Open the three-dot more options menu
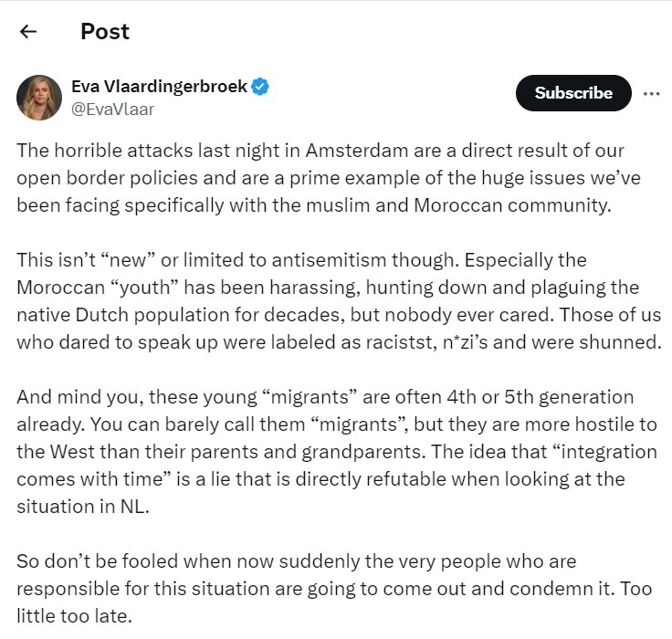 point(651,93)
